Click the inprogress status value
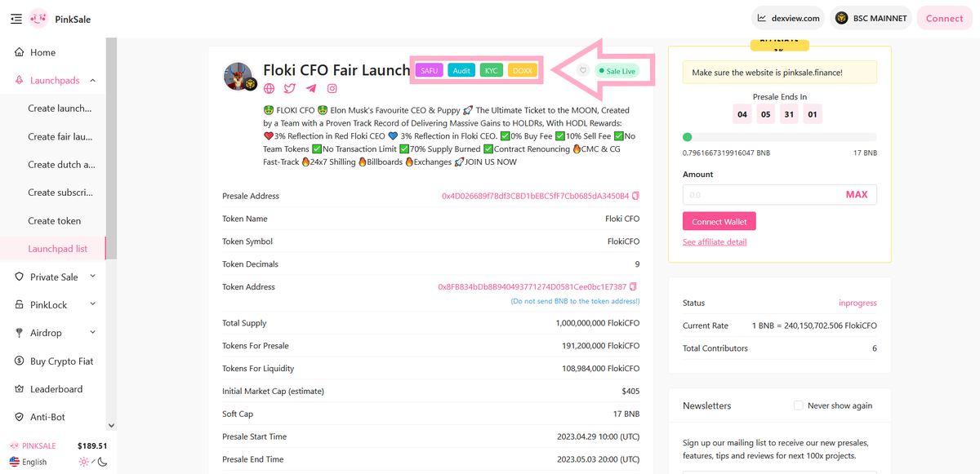 pos(857,303)
